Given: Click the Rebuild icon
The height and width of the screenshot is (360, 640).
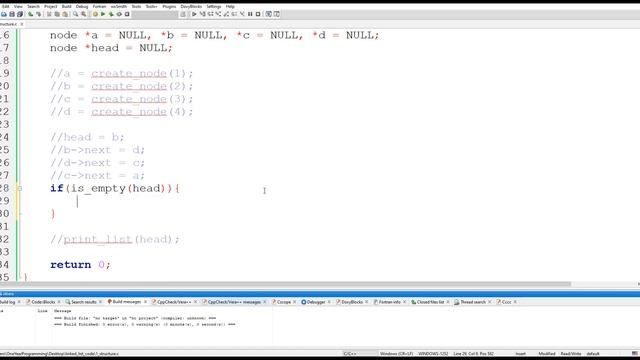Looking at the screenshot, I should coord(119,14).
